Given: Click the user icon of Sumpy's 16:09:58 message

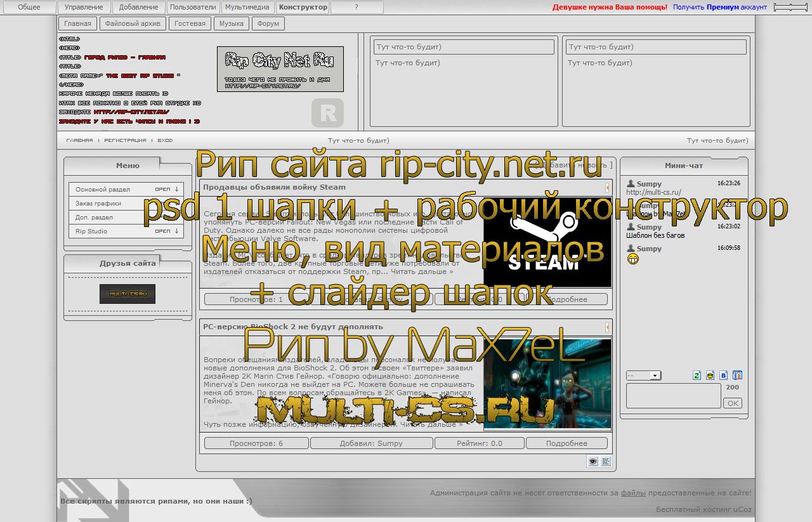Looking at the screenshot, I should (631, 248).
